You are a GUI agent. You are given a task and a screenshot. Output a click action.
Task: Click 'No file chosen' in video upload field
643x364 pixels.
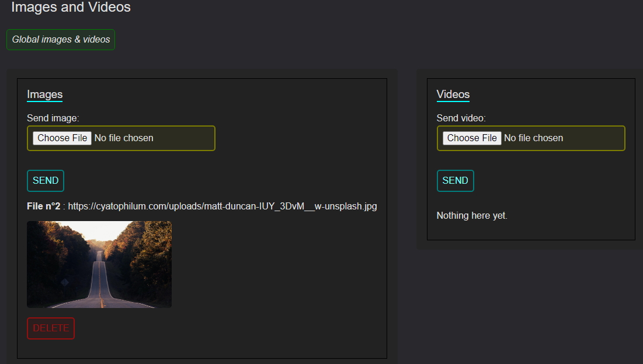tap(533, 138)
